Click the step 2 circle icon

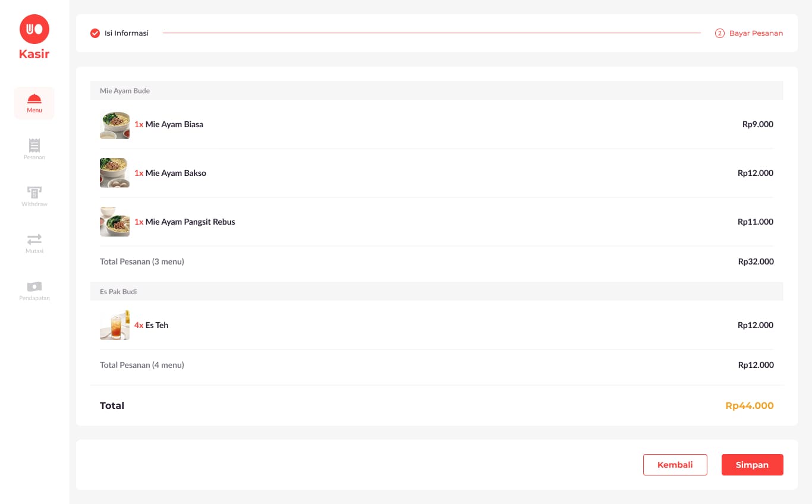click(x=720, y=33)
